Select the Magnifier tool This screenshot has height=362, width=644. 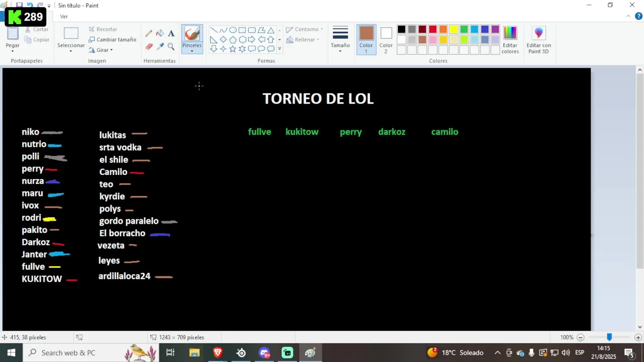tap(171, 46)
